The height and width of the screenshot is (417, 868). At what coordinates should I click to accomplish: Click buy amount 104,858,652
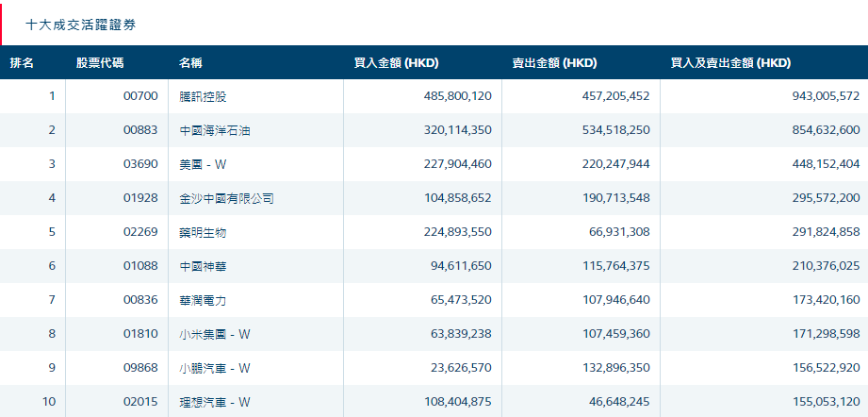(458, 198)
